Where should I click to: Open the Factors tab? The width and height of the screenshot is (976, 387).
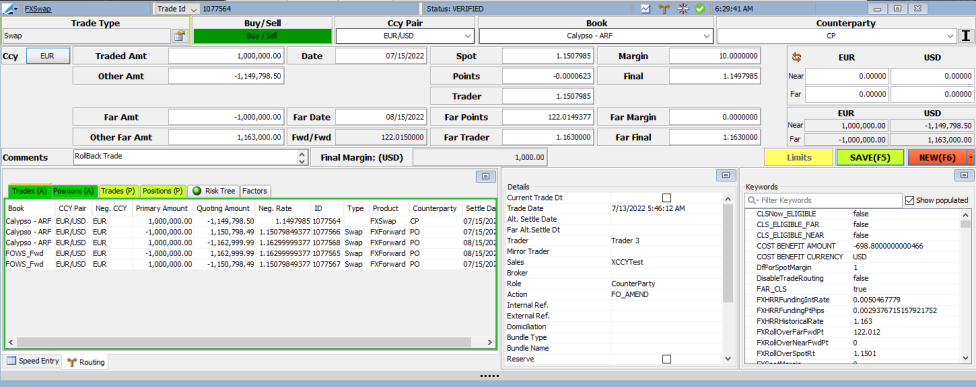click(x=255, y=190)
